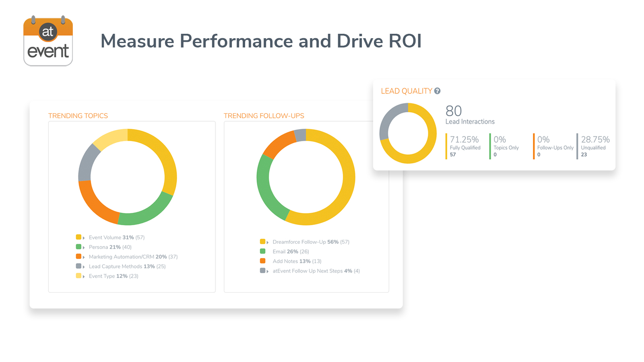Click the Follow-Ups Only 0% stat

tap(555, 146)
